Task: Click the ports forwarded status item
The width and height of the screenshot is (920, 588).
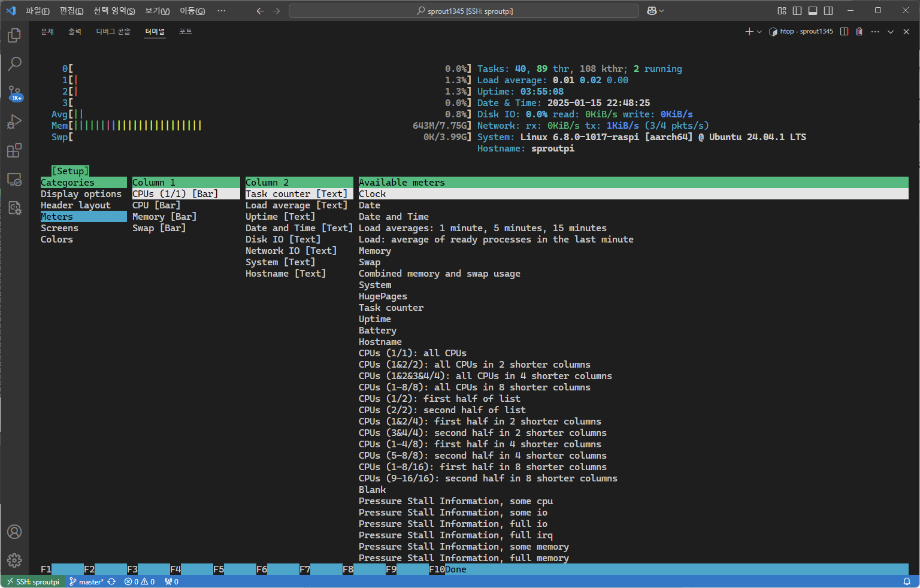Action: coord(172,581)
